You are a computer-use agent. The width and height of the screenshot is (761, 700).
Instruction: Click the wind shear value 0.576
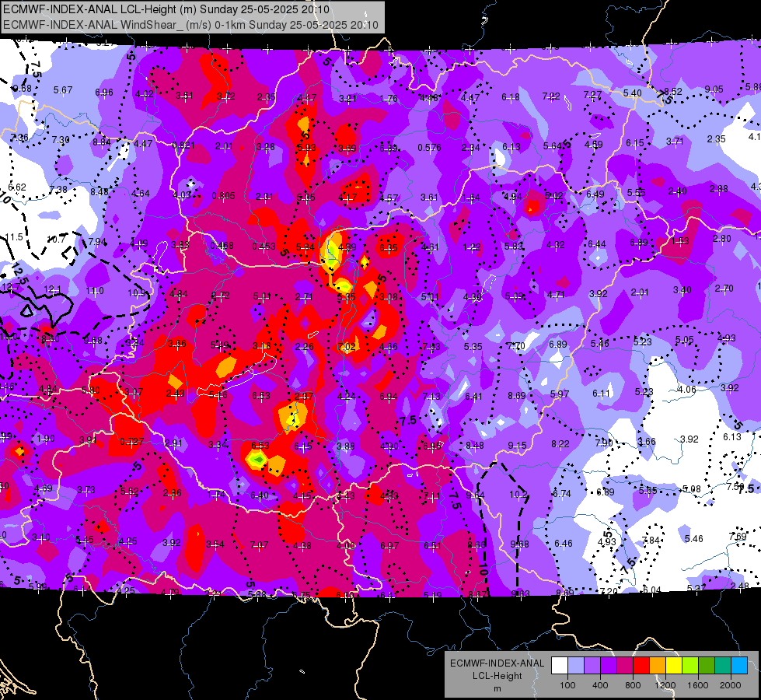[430, 148]
